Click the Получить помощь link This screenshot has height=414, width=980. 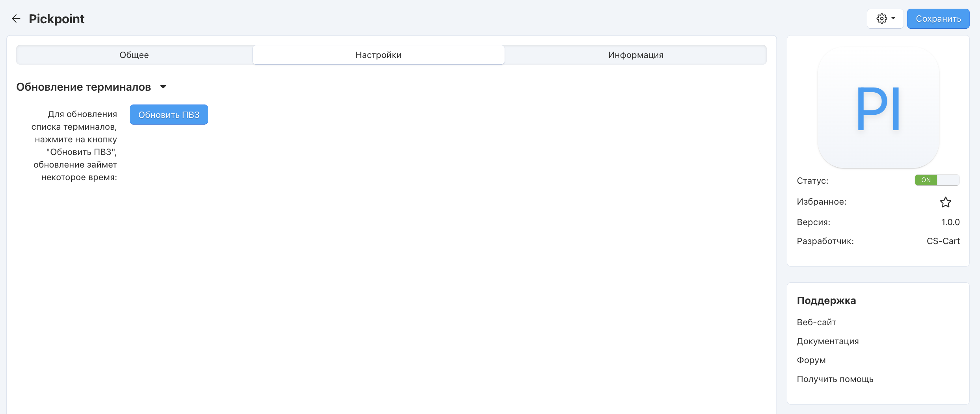point(835,379)
